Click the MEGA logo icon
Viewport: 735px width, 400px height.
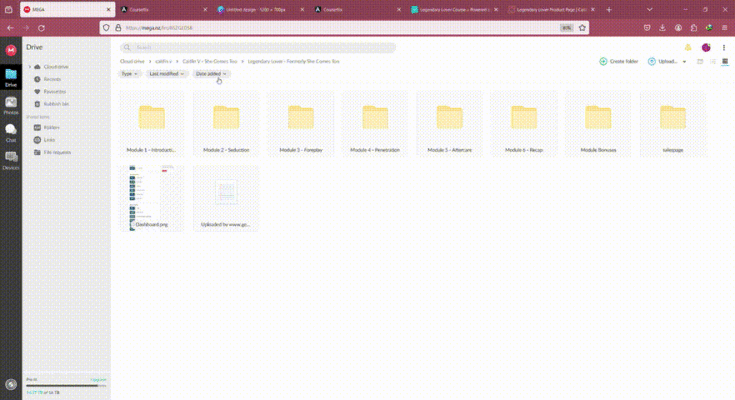(x=11, y=49)
